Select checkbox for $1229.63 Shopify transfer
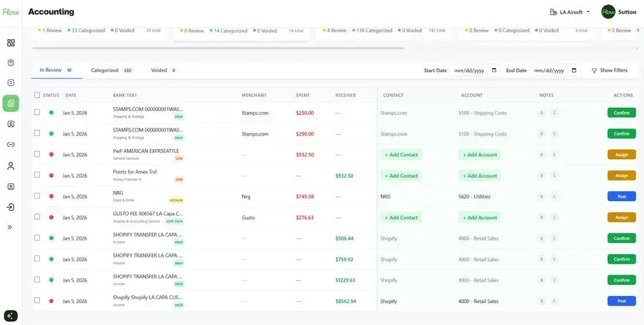Screen dimensions: 644x325 click(x=37, y=279)
